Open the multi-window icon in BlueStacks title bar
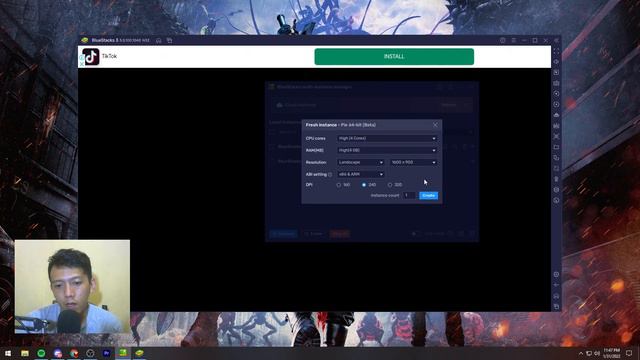 click(169, 40)
